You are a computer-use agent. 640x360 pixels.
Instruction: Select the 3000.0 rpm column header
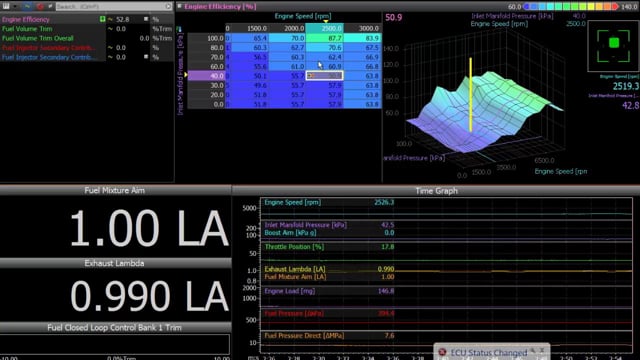click(362, 28)
